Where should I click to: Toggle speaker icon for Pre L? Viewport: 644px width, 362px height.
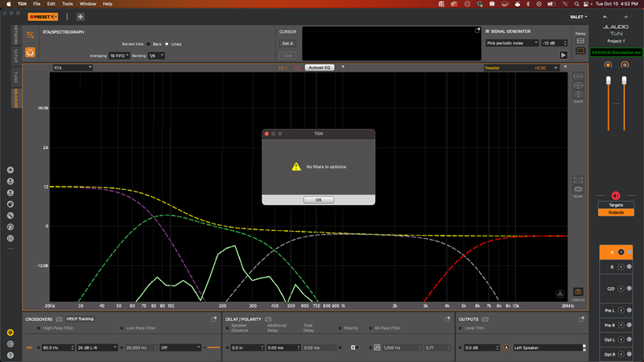[621, 311]
